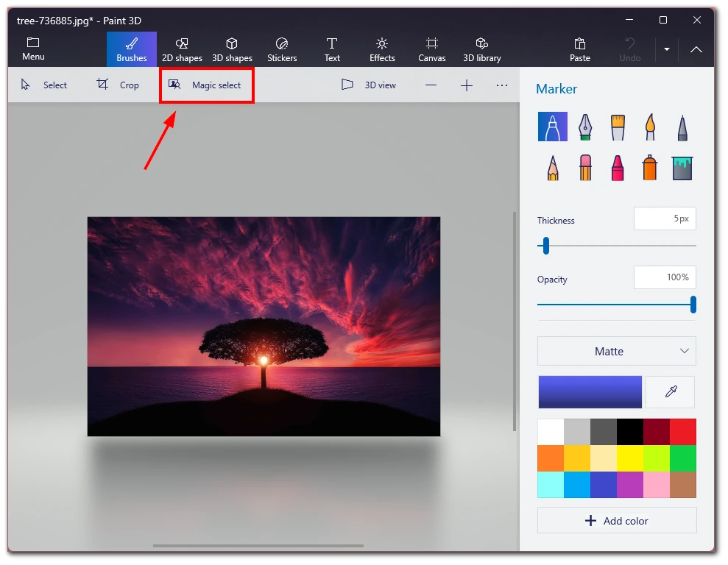This screenshot has height=565, width=728.
Task: Click the Thickness value field
Action: [665, 218]
